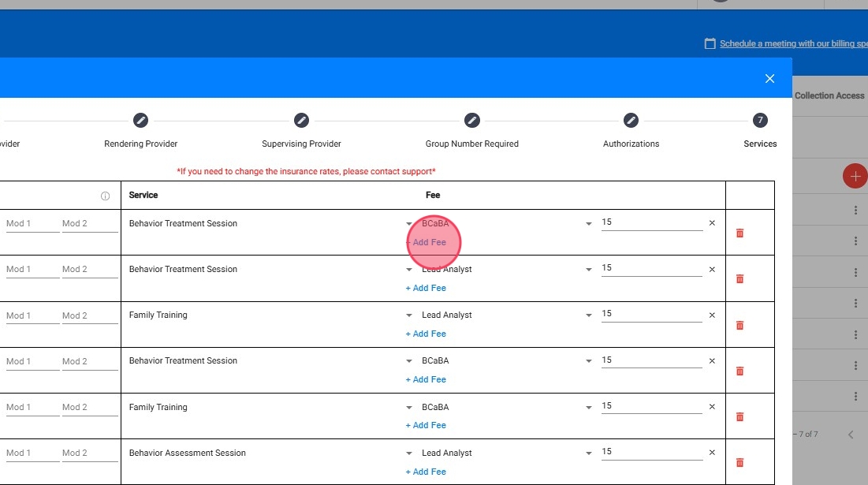Image resolution: width=868 pixels, height=485 pixels.
Task: Focus Mod 2 field of Family Training BCaBA row
Action: (90, 408)
